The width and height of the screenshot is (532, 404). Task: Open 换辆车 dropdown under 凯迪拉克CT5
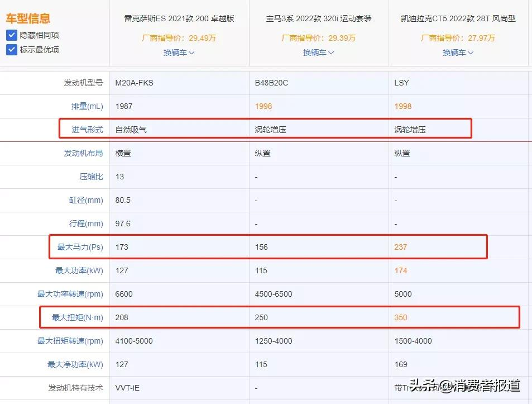pos(458,53)
